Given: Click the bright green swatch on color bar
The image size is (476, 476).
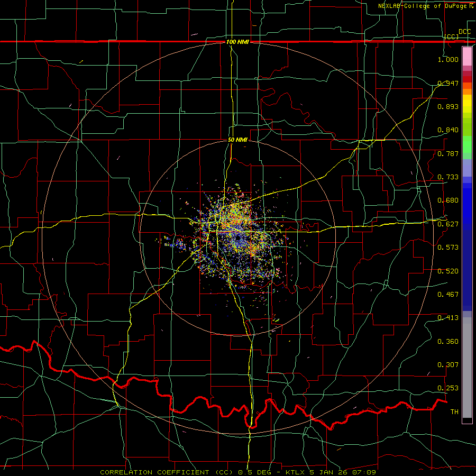Looking at the screenshot, I should tap(467, 144).
